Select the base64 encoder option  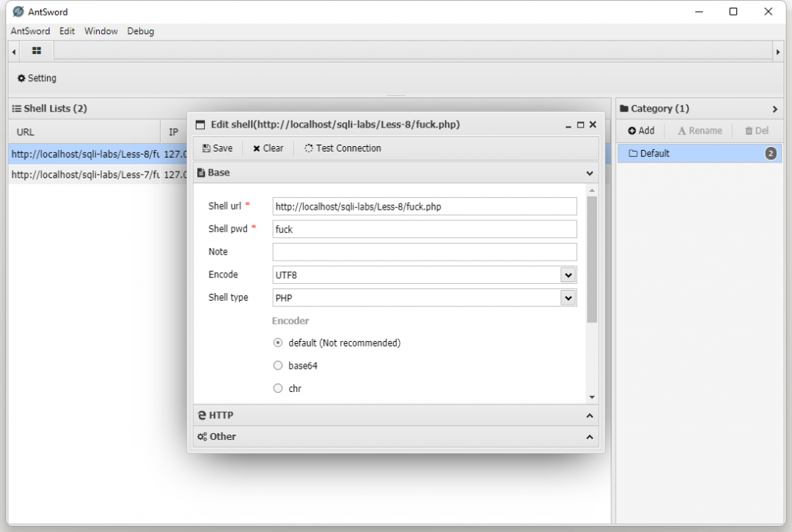[278, 366]
